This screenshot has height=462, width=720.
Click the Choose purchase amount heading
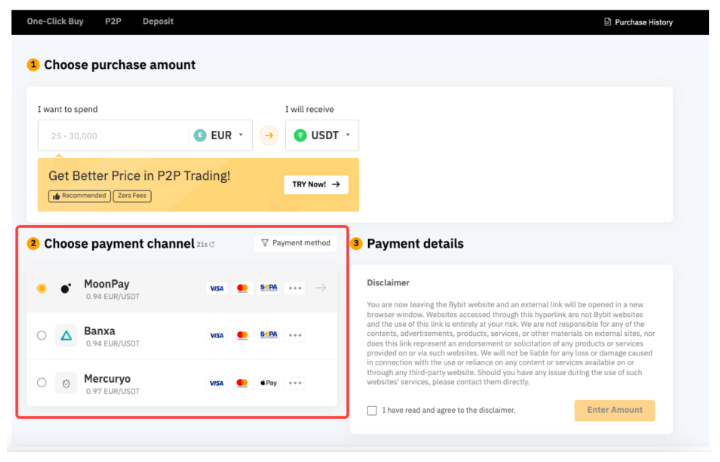[x=120, y=65]
